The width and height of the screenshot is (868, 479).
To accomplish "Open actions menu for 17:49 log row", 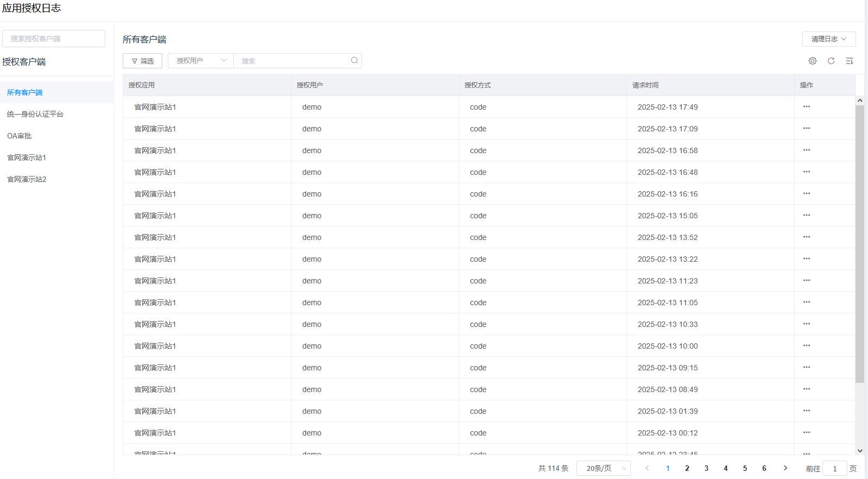I will coord(806,107).
